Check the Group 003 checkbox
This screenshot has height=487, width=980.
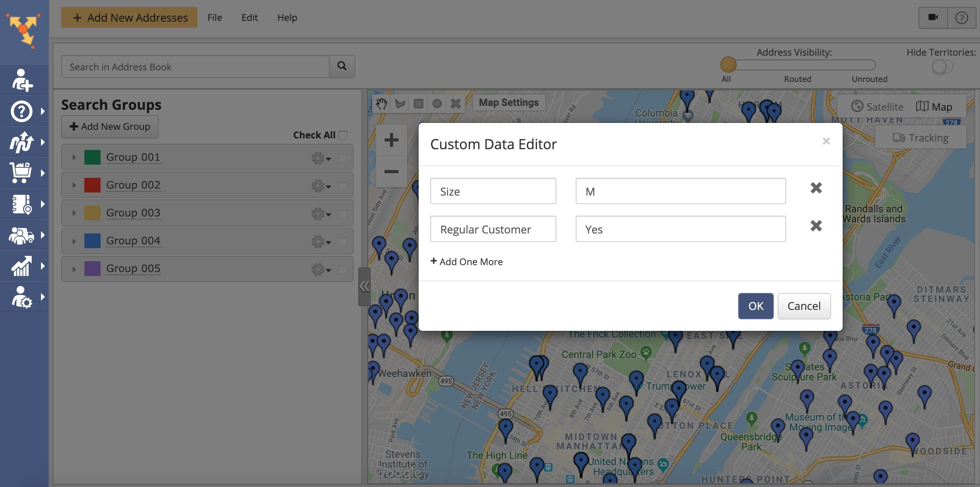[x=343, y=214]
